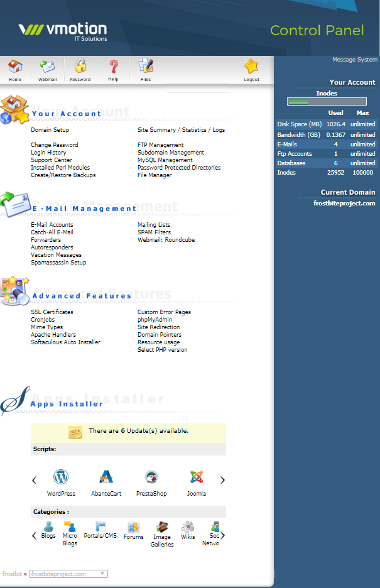Open Create/Restore Backups
This screenshot has height=588, width=380.
63,175
